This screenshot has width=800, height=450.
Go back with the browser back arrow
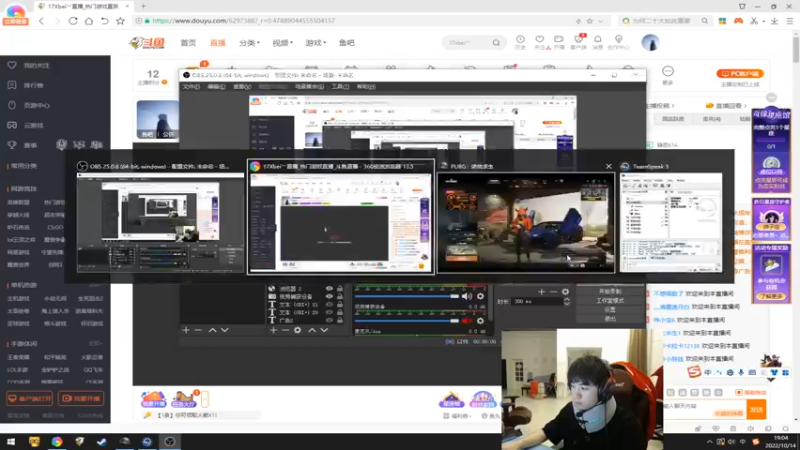point(41,21)
